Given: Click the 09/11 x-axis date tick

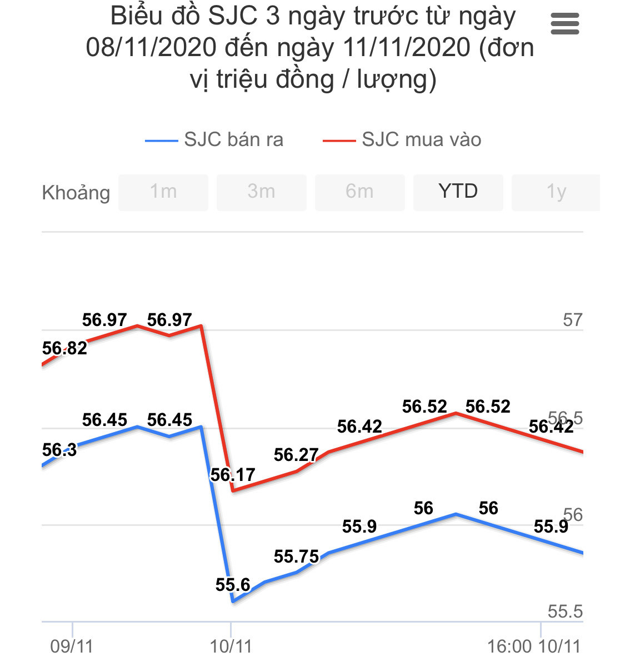Looking at the screenshot, I should tap(72, 646).
